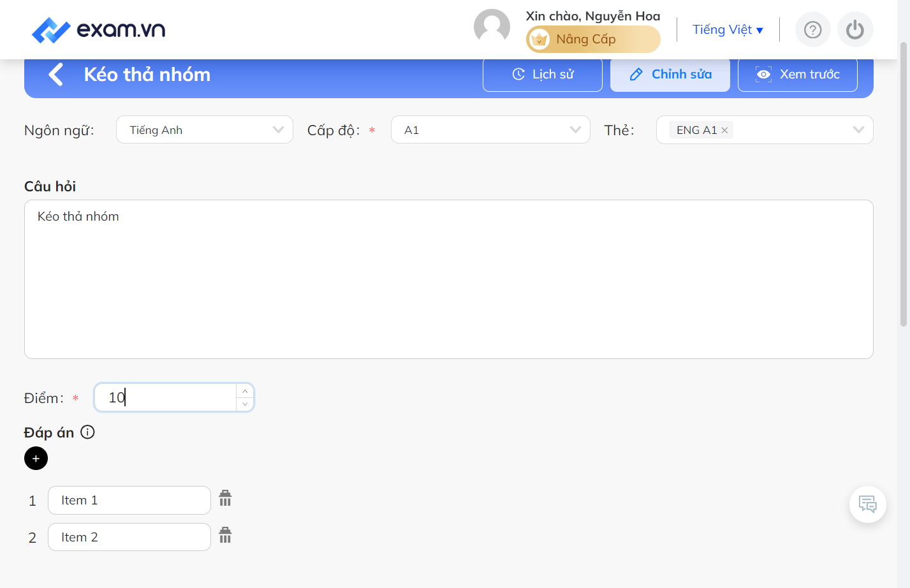This screenshot has height=588, width=910.
Task: Remove the ENG A1 tag
Action: pyautogui.click(x=724, y=130)
